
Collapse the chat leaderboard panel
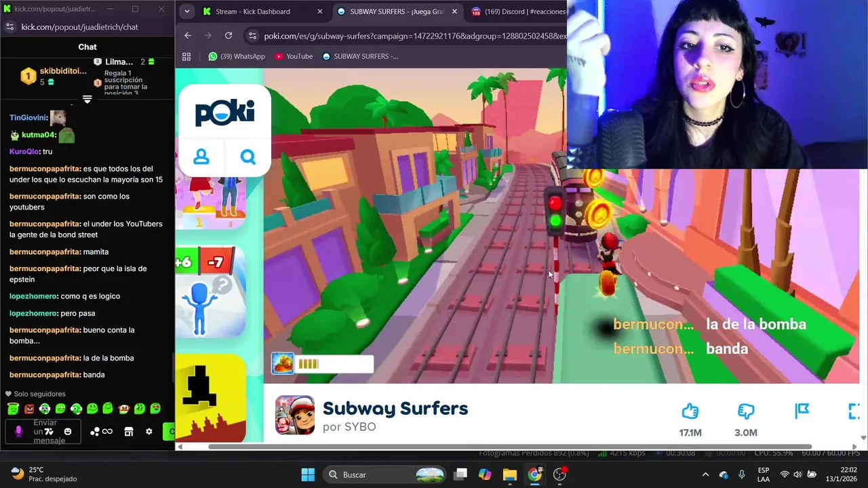click(x=87, y=100)
